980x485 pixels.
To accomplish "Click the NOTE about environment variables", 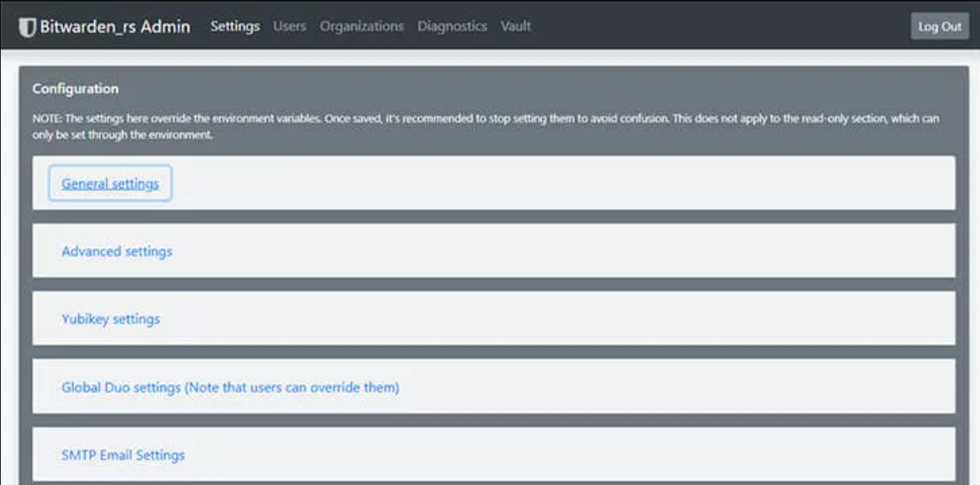I will coord(486,127).
